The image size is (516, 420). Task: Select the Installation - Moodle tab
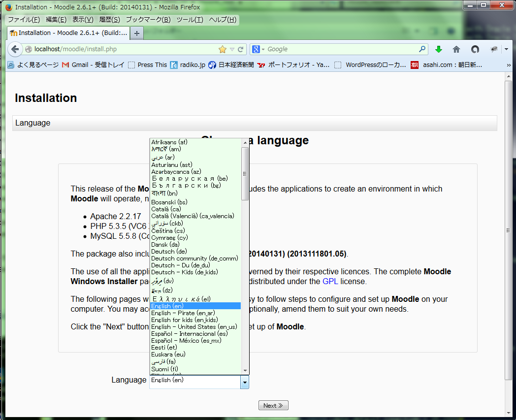coord(68,33)
